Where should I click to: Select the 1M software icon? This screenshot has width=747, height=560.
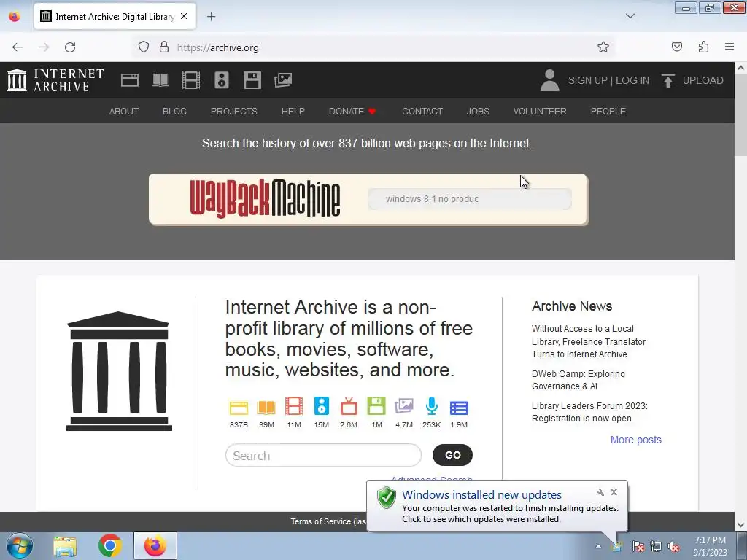coord(376,406)
